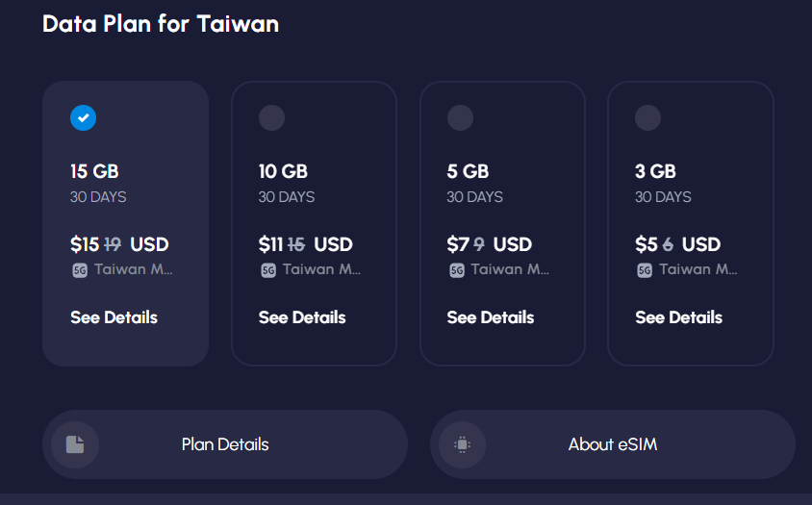Click the 5G badge on the 3 GB plan
The width and height of the screenshot is (812, 505).
pyautogui.click(x=645, y=270)
